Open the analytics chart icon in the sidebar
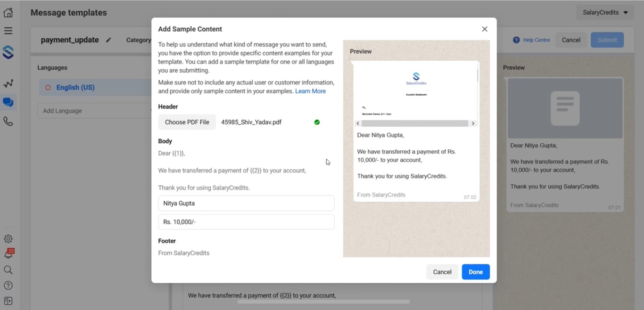 (8, 83)
